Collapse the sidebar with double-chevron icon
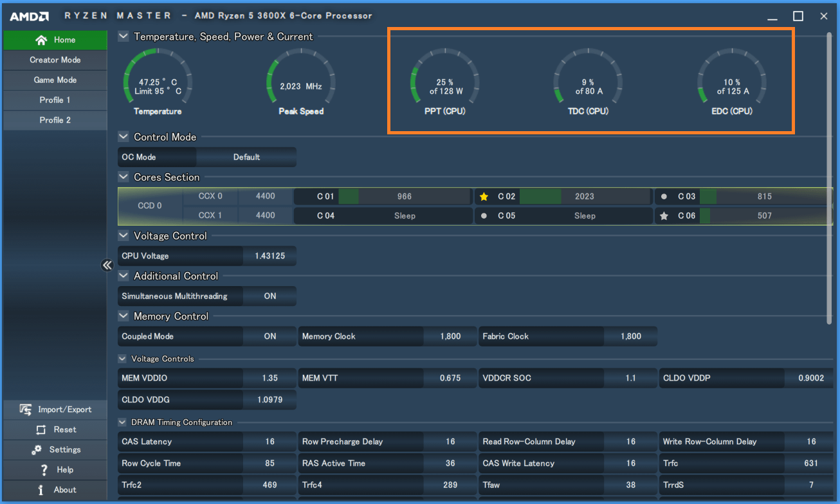840x504 pixels. 107,265
